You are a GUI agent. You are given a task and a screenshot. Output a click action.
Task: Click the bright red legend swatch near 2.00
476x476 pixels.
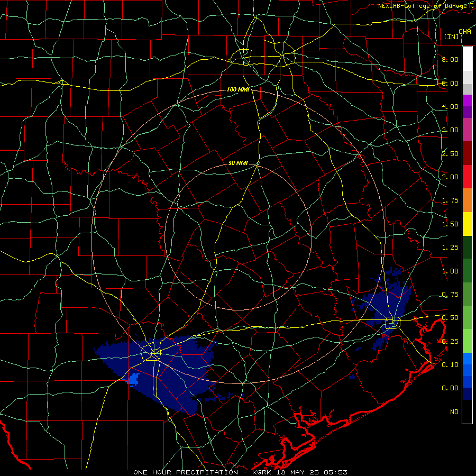[x=467, y=177]
